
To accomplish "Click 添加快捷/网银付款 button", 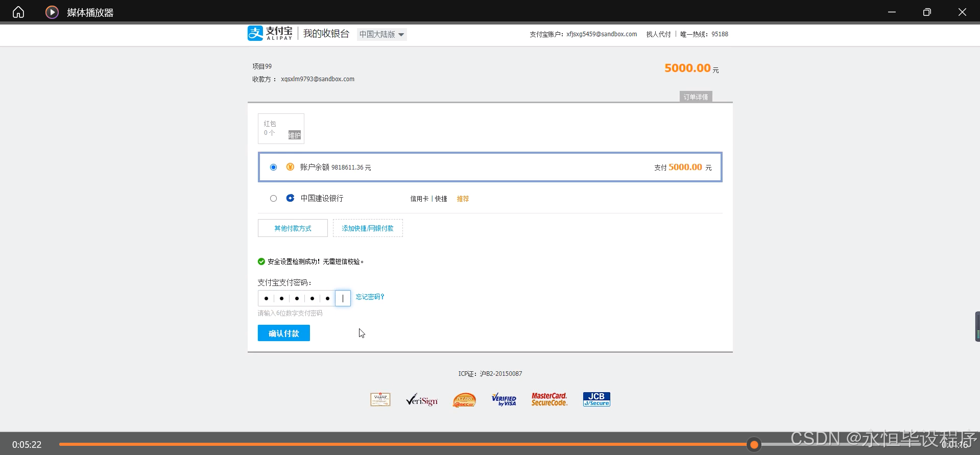I will 368,228.
